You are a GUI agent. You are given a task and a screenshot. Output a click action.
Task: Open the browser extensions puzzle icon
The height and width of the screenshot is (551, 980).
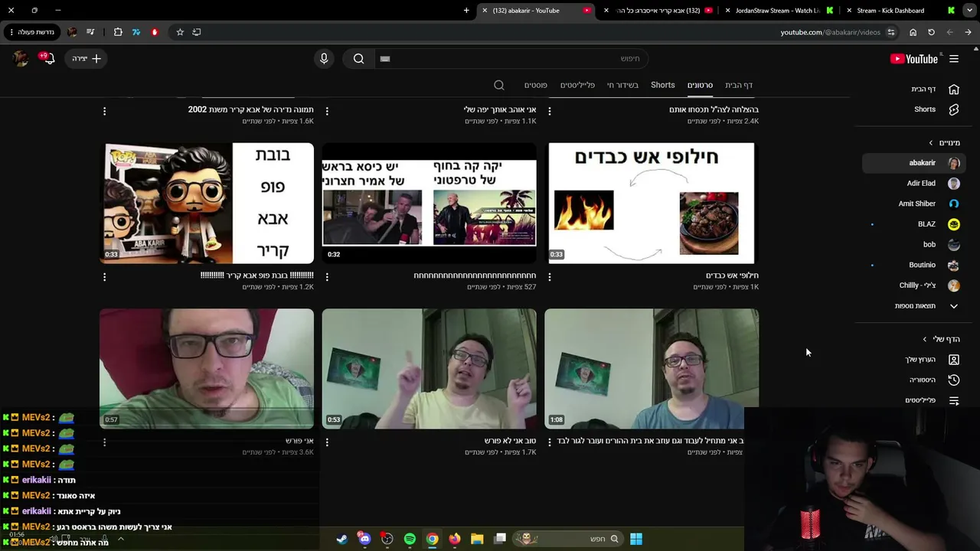[118, 32]
